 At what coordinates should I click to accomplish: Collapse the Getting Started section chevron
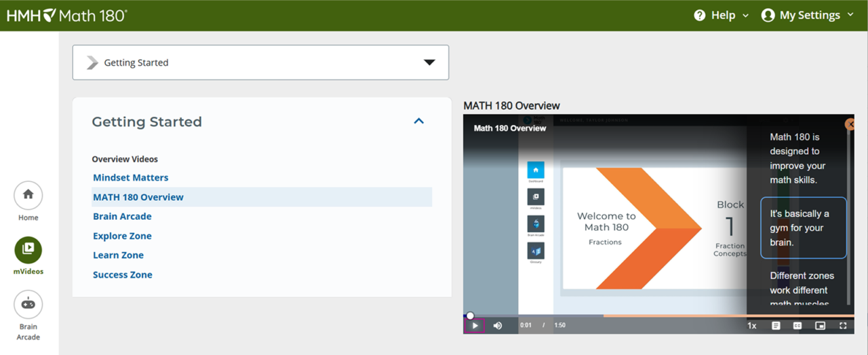tap(419, 122)
